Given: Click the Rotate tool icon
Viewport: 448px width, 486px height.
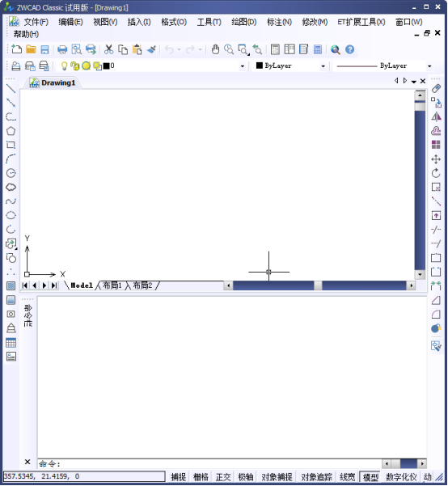Looking at the screenshot, I should coord(436,173).
